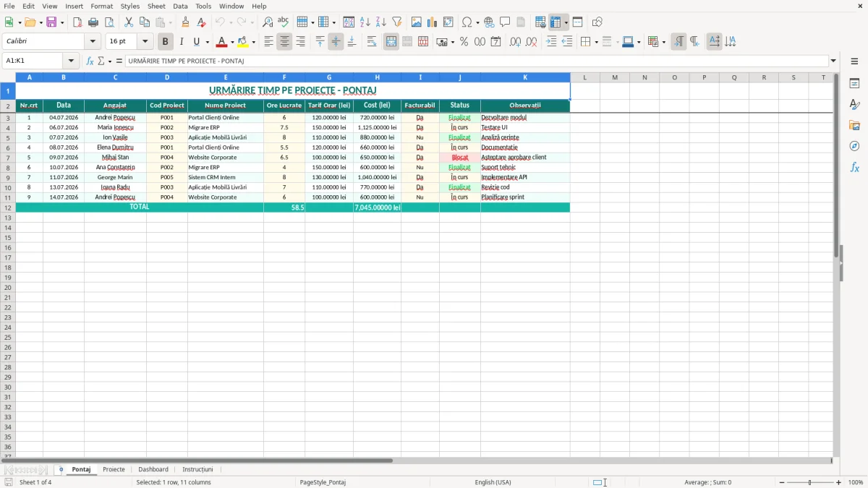Open the Function Wizard
The width and height of the screenshot is (868, 488).
point(90,61)
